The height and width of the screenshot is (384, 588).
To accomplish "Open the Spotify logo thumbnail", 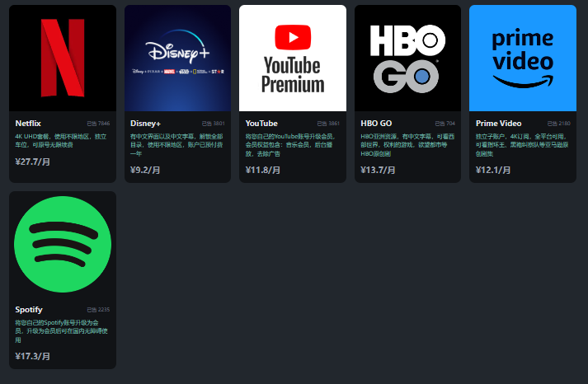I will tap(63, 244).
